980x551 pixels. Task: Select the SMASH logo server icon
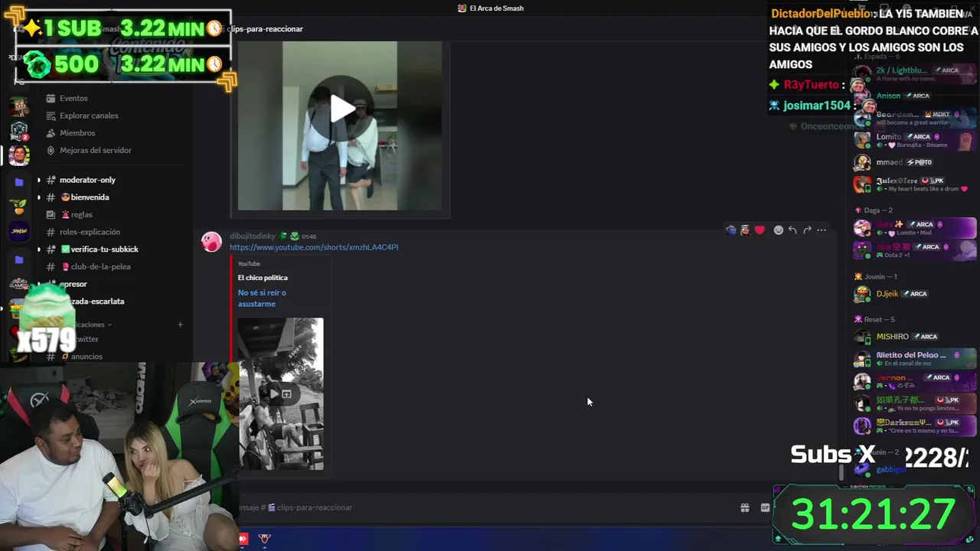point(19,231)
